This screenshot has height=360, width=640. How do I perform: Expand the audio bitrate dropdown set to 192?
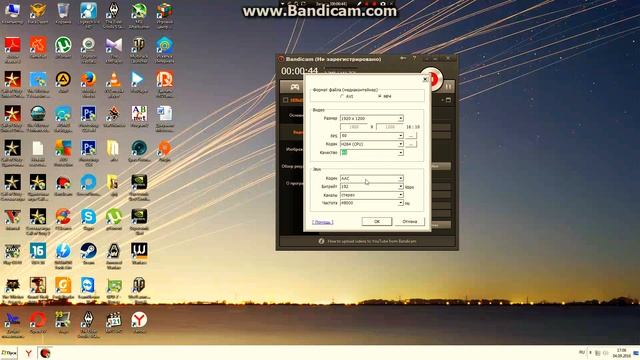[371, 187]
